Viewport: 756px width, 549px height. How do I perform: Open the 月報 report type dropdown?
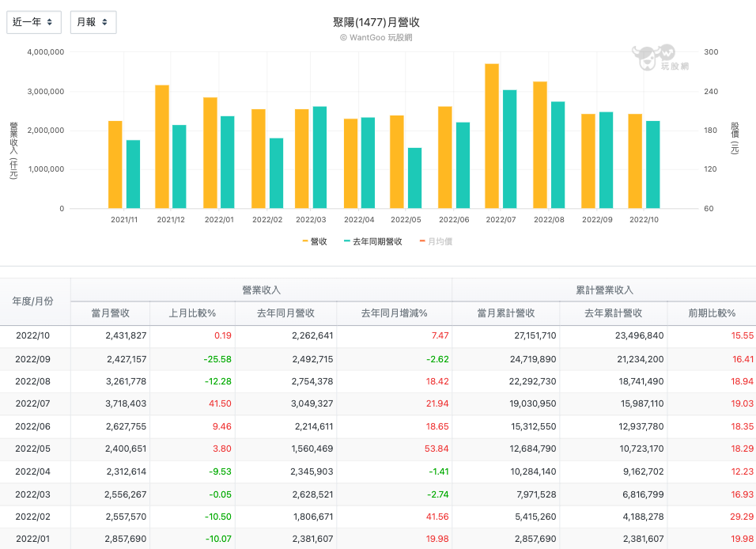93,22
